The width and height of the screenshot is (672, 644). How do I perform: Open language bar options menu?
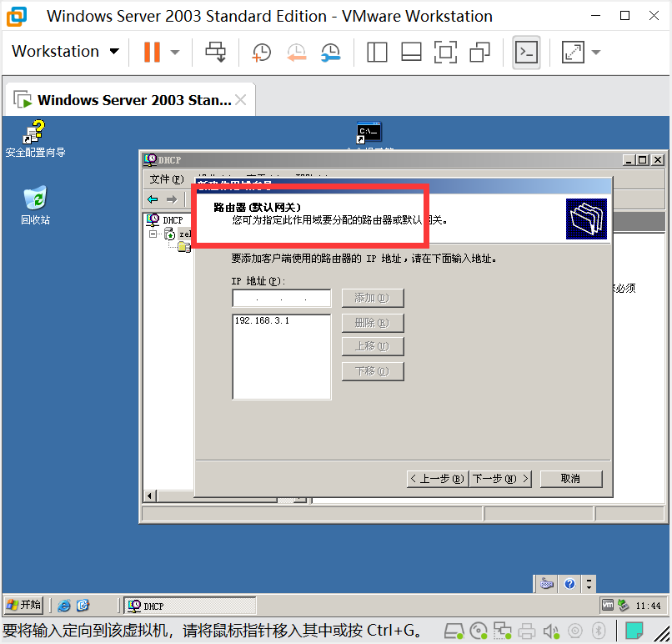[x=589, y=584]
